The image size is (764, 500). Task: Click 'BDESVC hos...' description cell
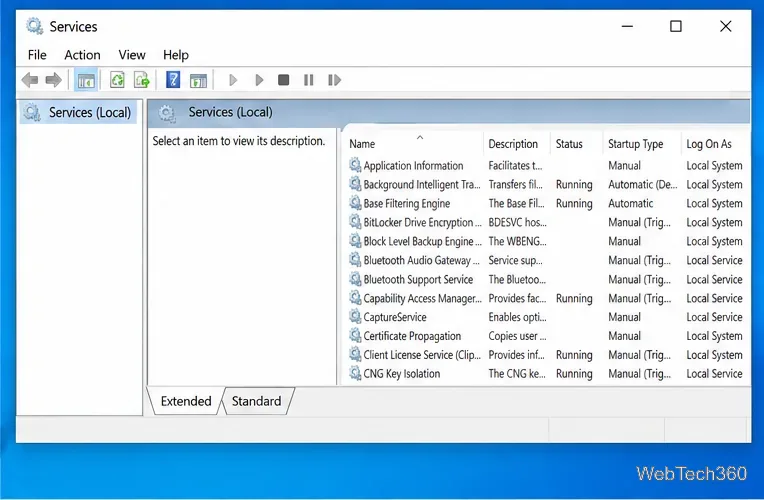pos(517,223)
